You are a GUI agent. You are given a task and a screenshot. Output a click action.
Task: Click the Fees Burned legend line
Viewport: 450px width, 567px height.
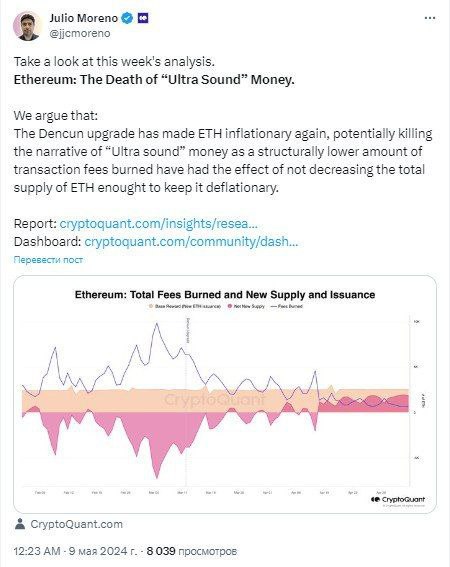tap(273, 306)
